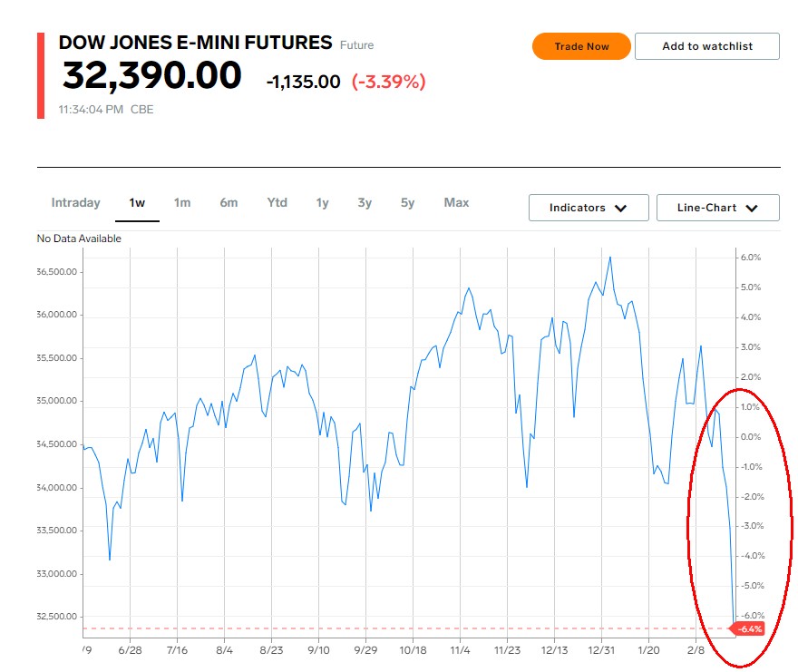Show the Max time range
Screen dimensions: 798x672
click(x=456, y=202)
